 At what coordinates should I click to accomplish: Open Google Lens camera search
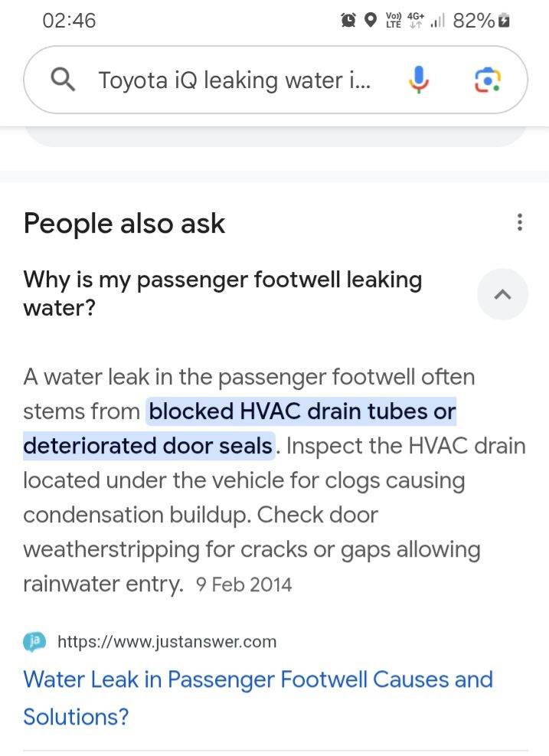coord(488,80)
